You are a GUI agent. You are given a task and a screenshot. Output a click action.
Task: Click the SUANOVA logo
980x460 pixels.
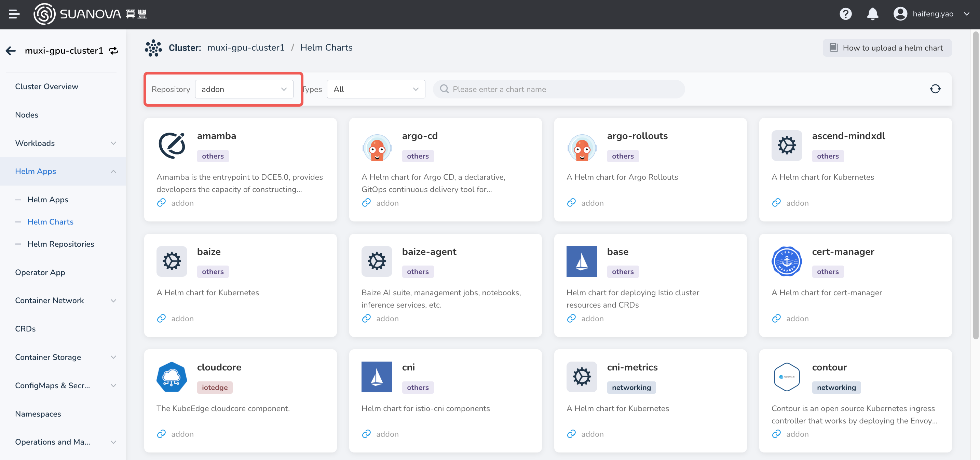click(90, 14)
